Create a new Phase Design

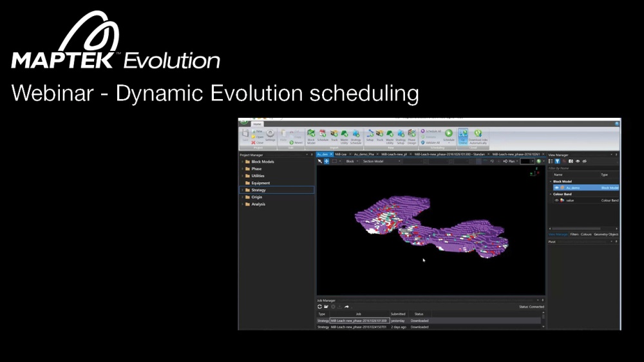pos(412,137)
